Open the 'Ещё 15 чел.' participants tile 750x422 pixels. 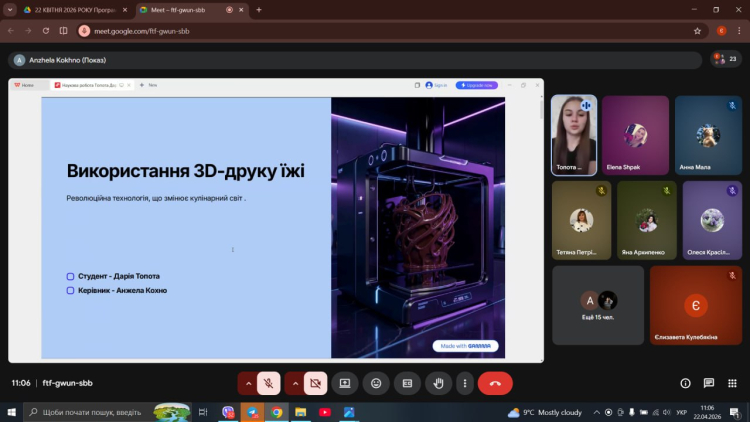(x=599, y=304)
